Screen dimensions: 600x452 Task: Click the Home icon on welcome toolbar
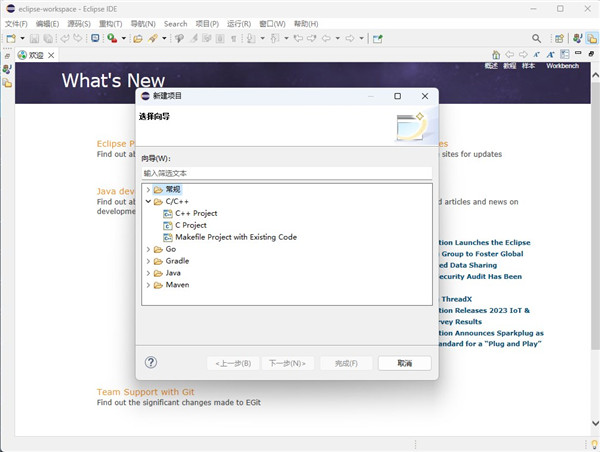tap(496, 54)
